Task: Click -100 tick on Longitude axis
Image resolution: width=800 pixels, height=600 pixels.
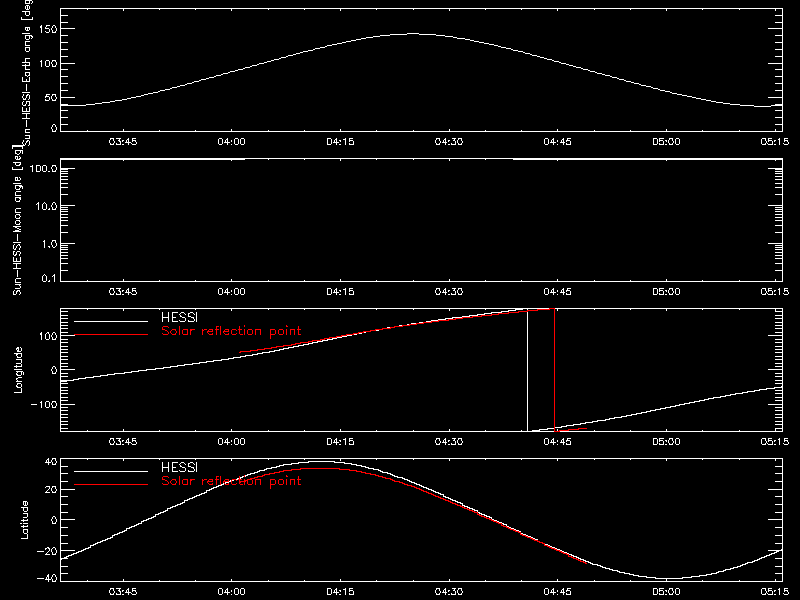Action: tap(44, 404)
